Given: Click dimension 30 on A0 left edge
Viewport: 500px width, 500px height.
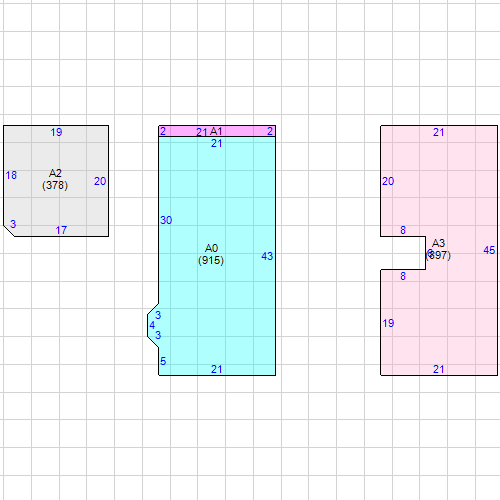Looking at the screenshot, I should [166, 220].
